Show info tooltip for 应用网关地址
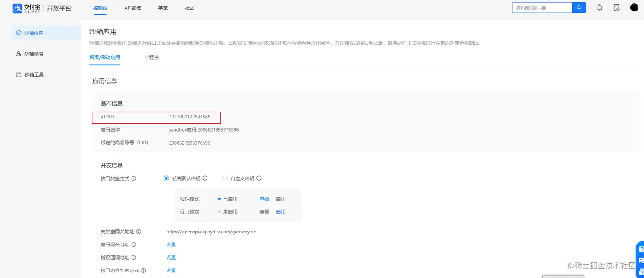The image size is (644, 278). [x=134, y=245]
